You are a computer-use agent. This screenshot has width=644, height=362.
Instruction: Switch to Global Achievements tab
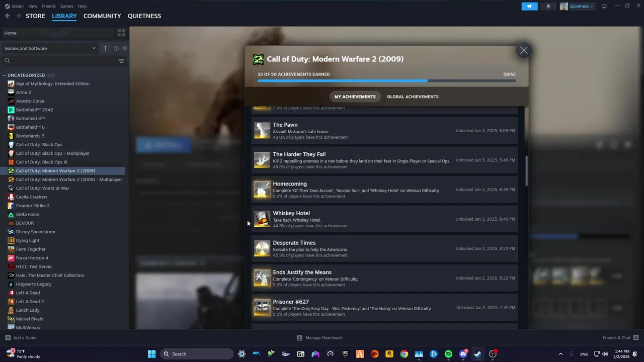click(413, 97)
